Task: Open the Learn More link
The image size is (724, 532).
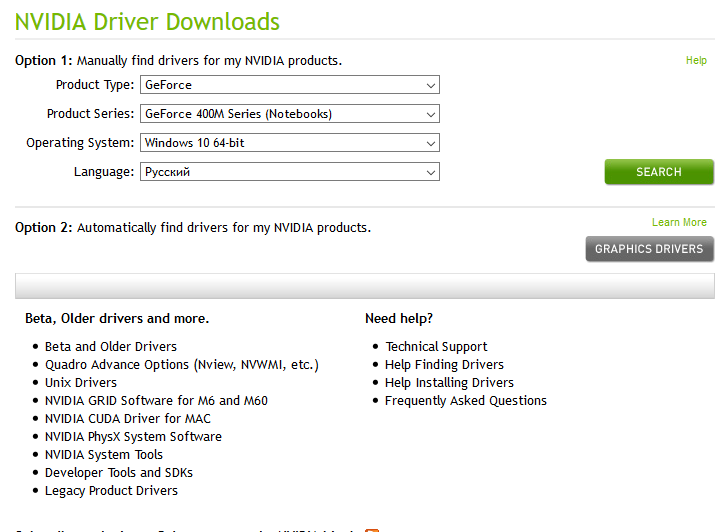Action: 679,222
